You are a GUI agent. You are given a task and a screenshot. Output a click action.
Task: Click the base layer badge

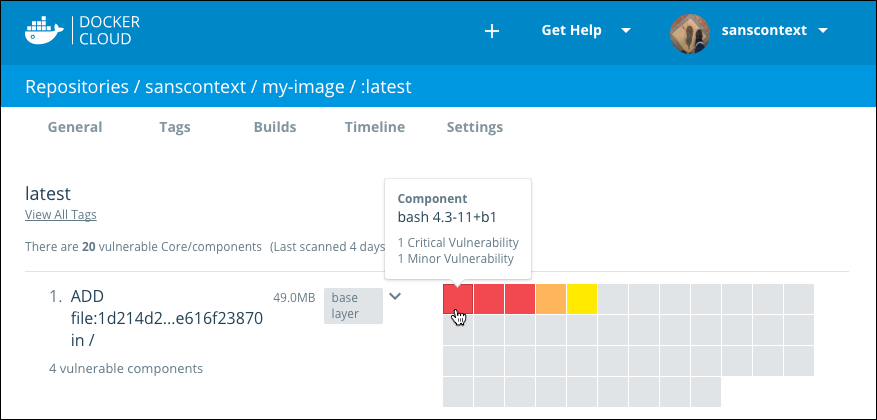click(353, 305)
